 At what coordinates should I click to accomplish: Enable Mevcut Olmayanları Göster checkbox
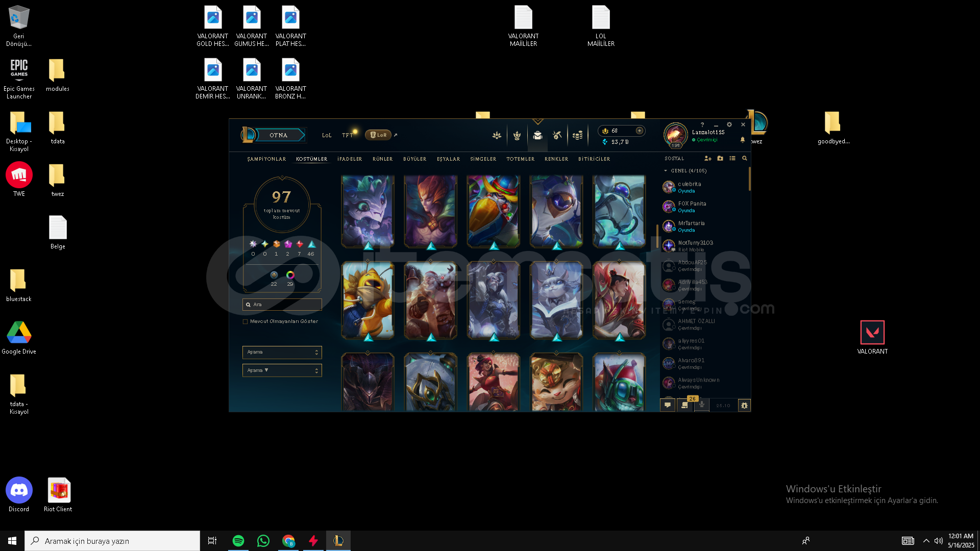(246, 322)
